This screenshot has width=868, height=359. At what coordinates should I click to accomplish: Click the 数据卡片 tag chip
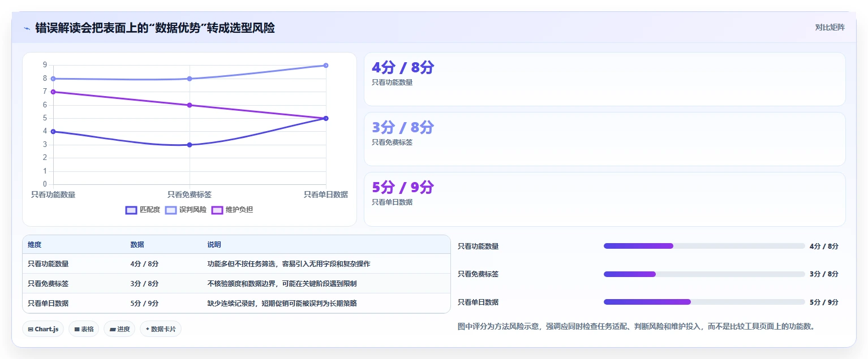tap(161, 329)
